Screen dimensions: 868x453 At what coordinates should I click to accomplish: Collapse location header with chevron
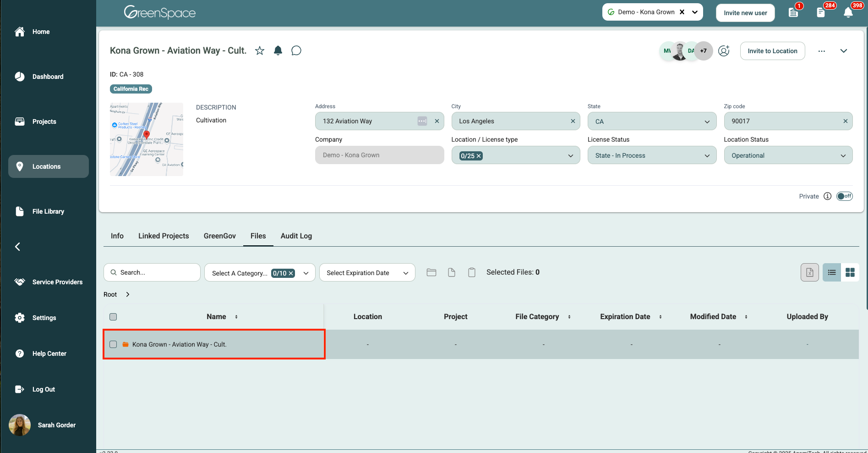click(x=844, y=51)
